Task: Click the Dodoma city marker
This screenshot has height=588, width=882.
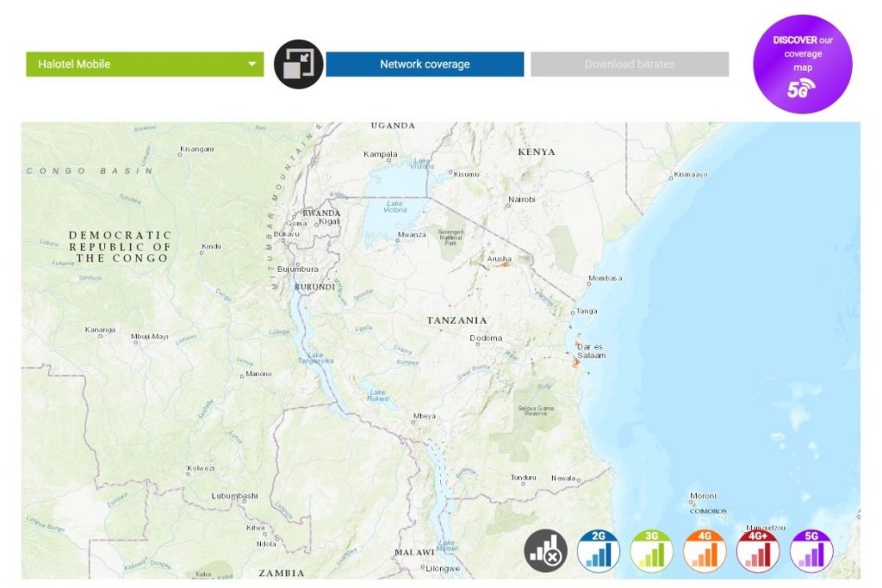Action: 486,338
